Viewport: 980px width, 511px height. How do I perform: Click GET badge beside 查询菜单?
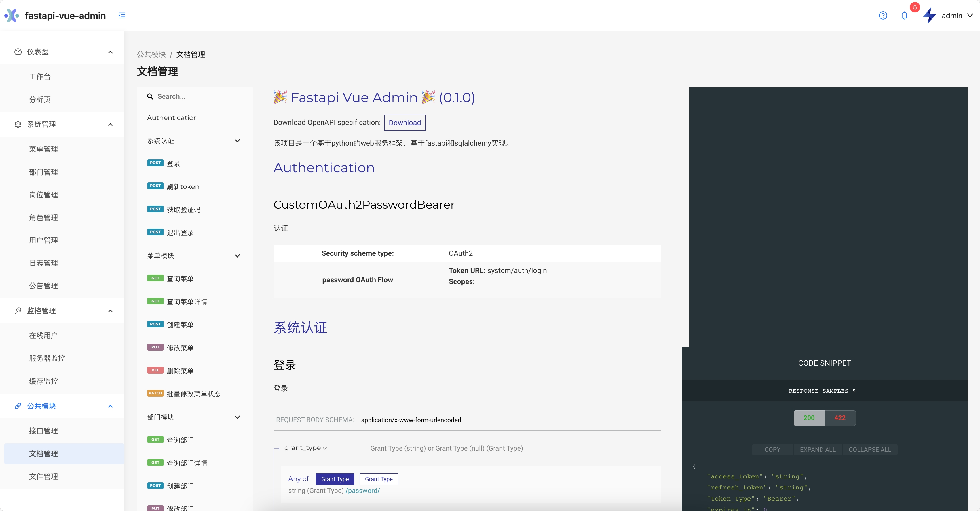(155, 278)
